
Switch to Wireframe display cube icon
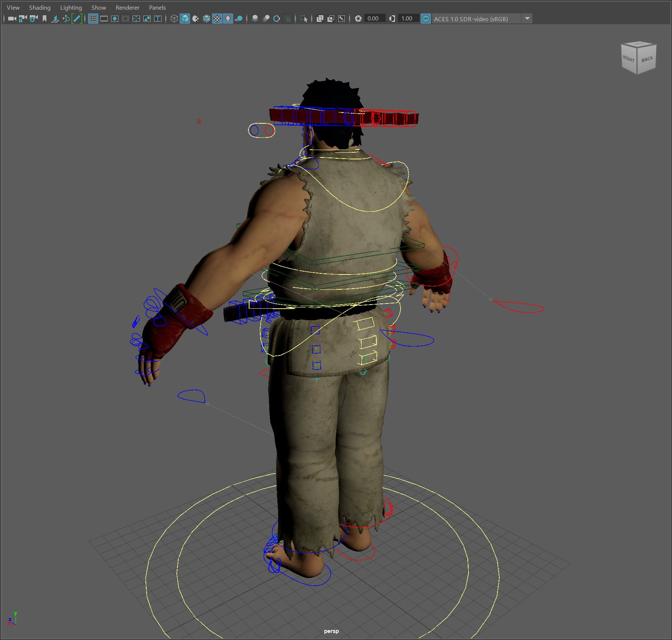174,19
